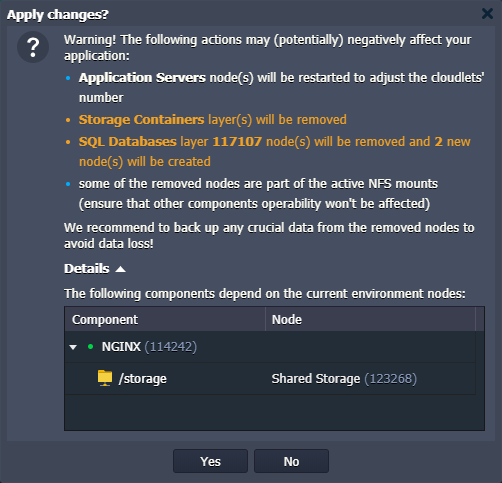Sort by Node column header
The height and width of the screenshot is (483, 502).
[x=370, y=319]
